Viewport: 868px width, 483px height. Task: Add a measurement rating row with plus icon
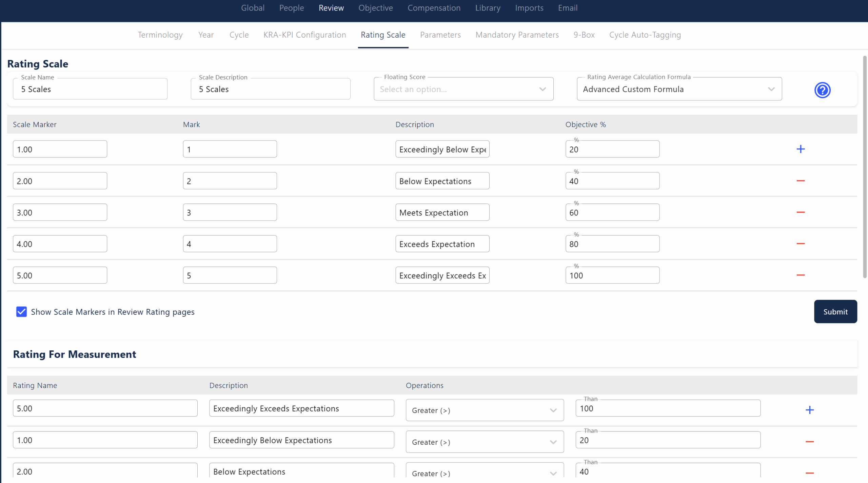click(809, 410)
